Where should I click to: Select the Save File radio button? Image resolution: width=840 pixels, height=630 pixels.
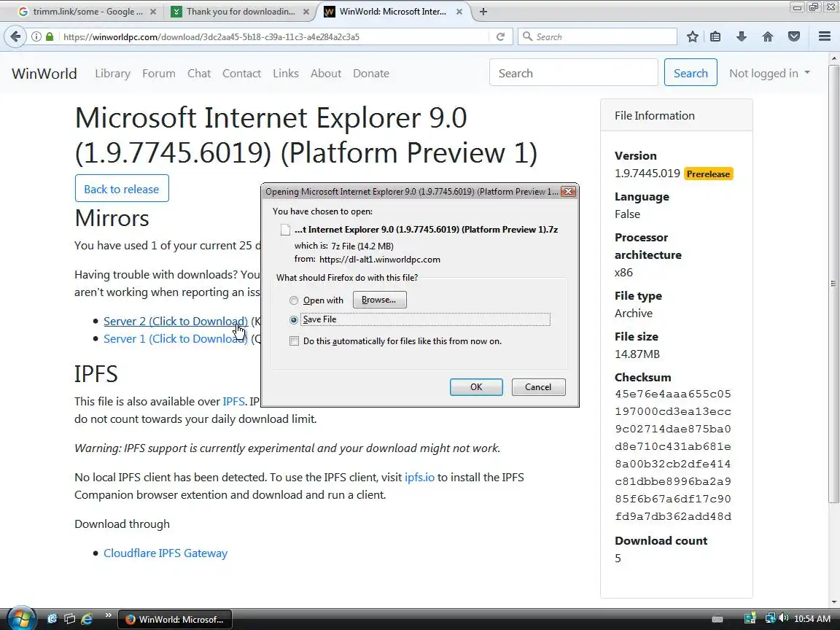[294, 320]
